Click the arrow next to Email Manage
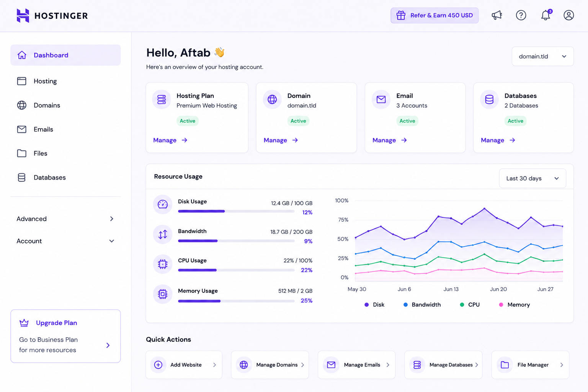This screenshot has height=392, width=588. coord(404,140)
